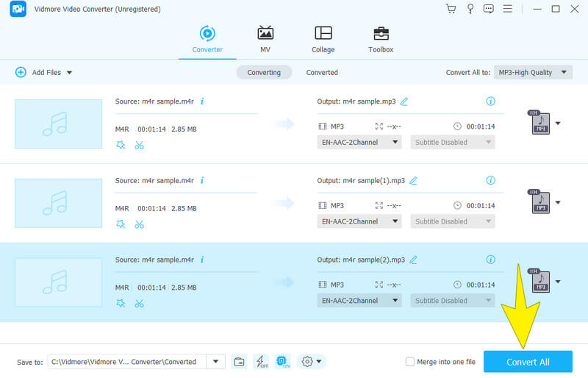The height and width of the screenshot is (378, 588).
Task: Select the third file's music thumbnail
Action: tap(58, 282)
